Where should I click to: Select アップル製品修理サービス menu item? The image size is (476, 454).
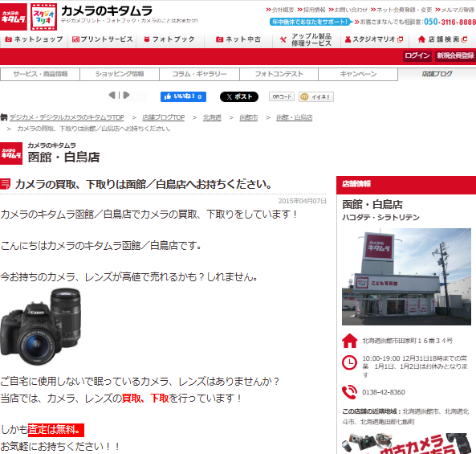307,39
